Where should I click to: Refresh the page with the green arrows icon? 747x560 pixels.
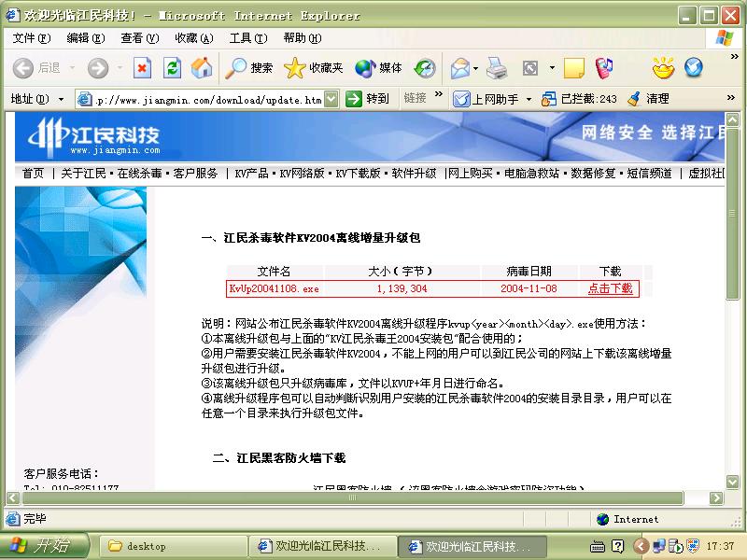[172, 68]
